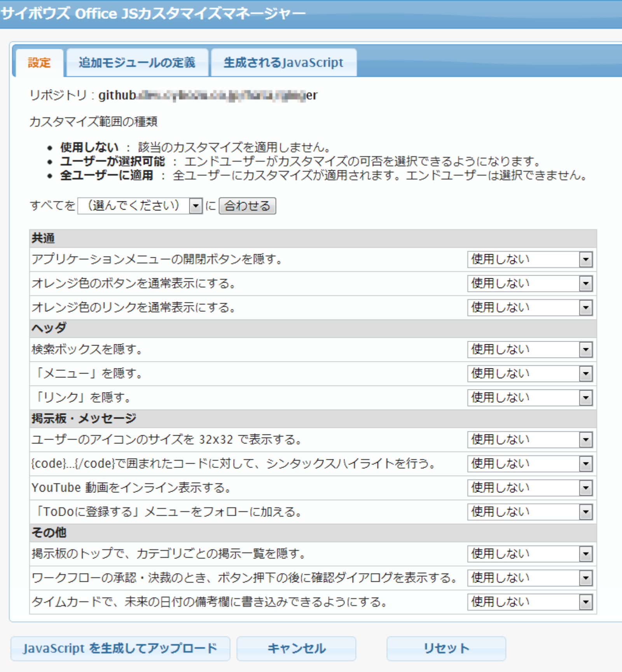The width and height of the screenshot is (622, 672).
Task: Click label タイムカードで、未来の日付の備考欄 text
Action: (210, 602)
